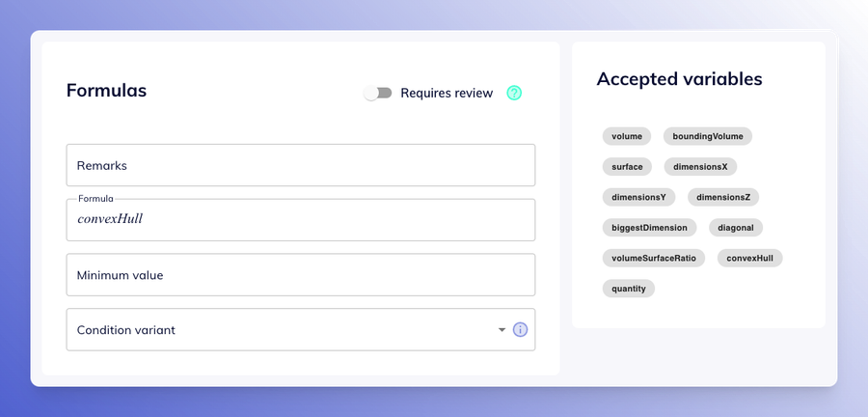Click the dimensionsY variable chip
This screenshot has width=868, height=417.
[x=638, y=197]
